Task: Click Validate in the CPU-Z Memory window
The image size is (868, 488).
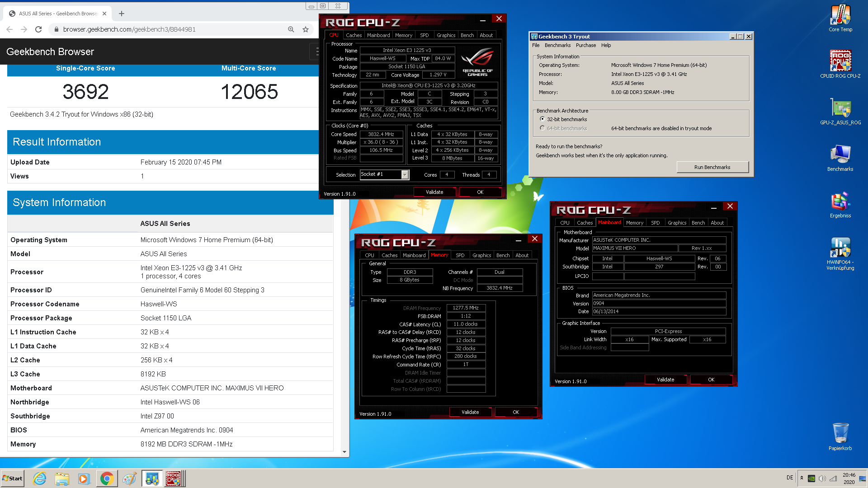Action: (470, 412)
